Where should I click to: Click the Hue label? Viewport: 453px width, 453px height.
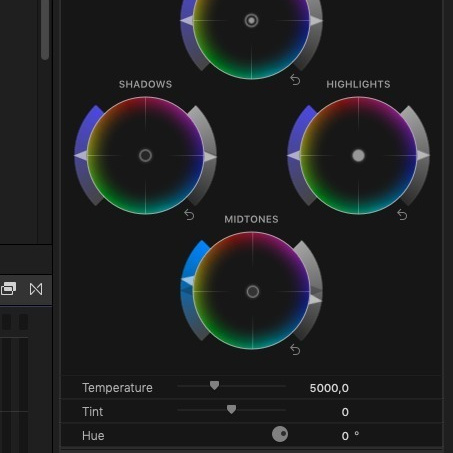click(x=93, y=436)
